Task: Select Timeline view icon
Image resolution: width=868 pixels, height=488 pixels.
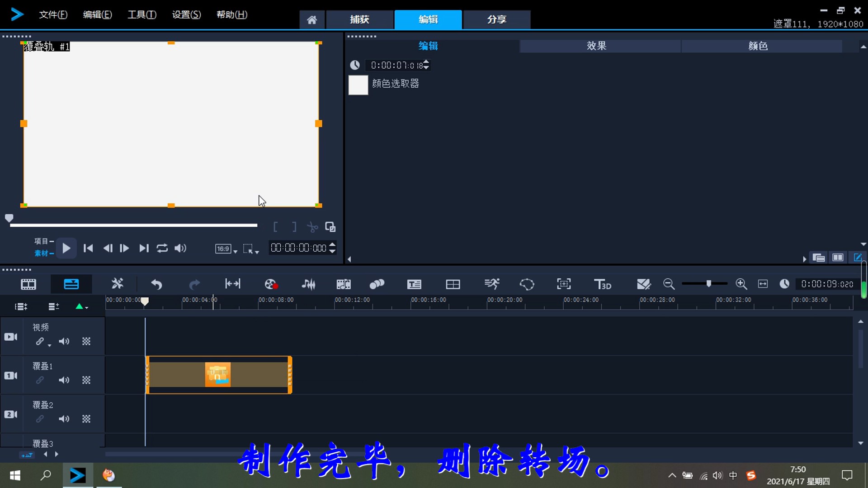Action: coord(71,284)
